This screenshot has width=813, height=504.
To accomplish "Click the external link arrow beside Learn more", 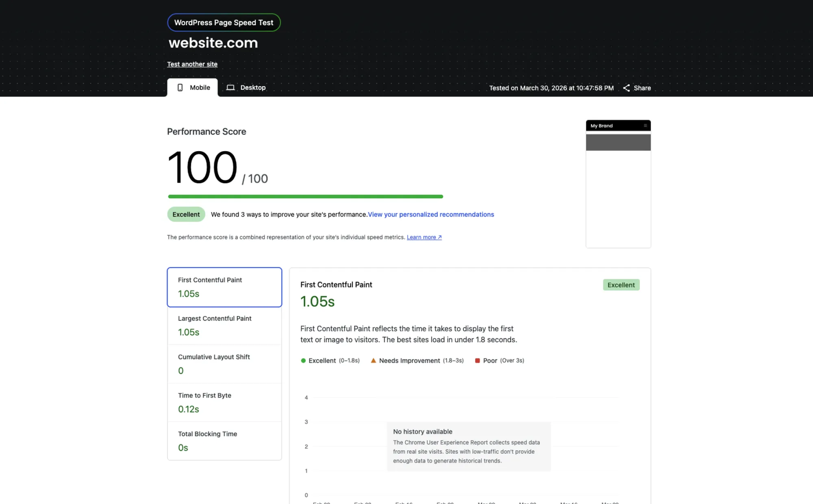I will (439, 237).
